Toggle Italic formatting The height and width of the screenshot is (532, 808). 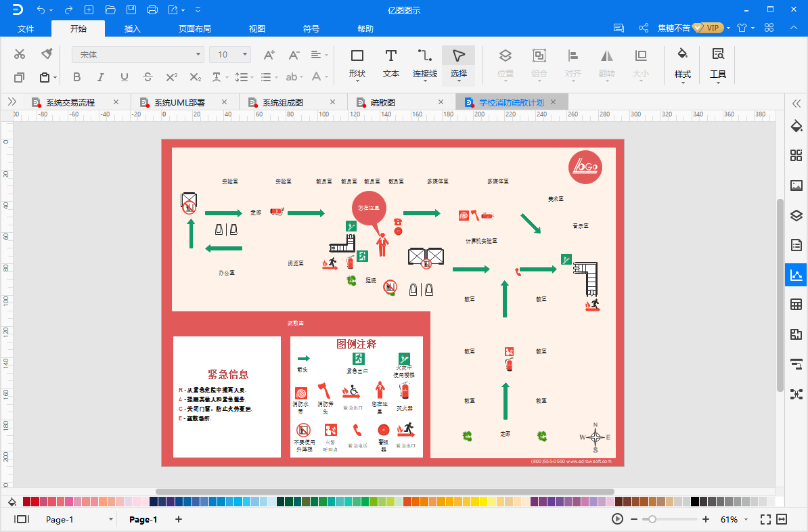tap(100, 76)
